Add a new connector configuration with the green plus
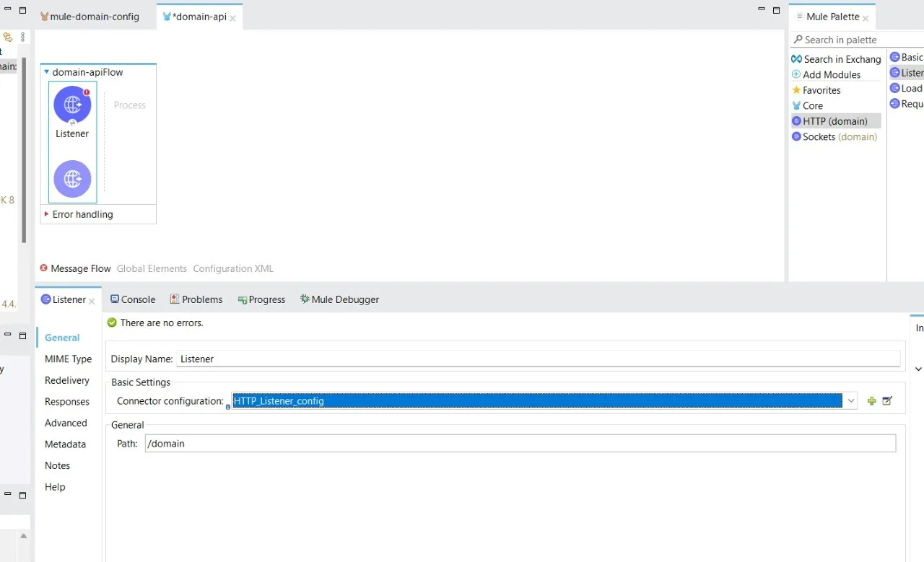The height and width of the screenshot is (562, 924). [871, 401]
